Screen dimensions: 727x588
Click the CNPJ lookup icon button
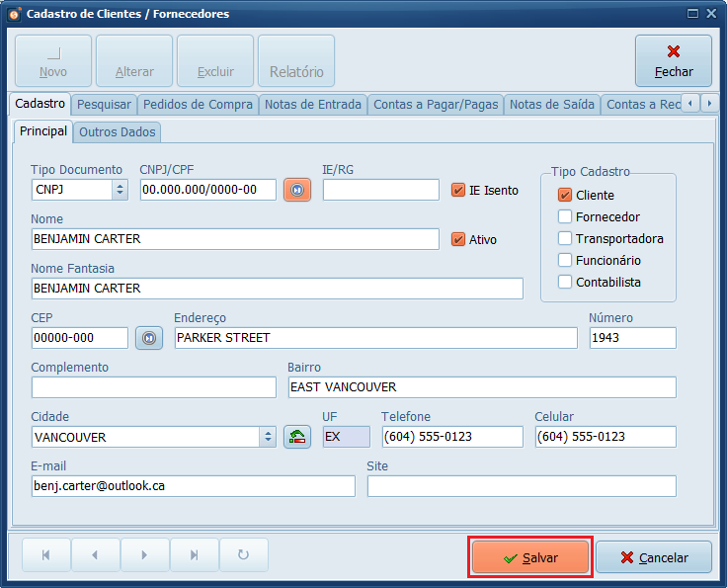coord(296,190)
